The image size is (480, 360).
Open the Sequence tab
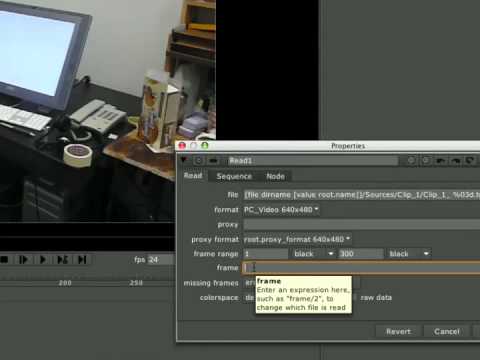(x=234, y=176)
